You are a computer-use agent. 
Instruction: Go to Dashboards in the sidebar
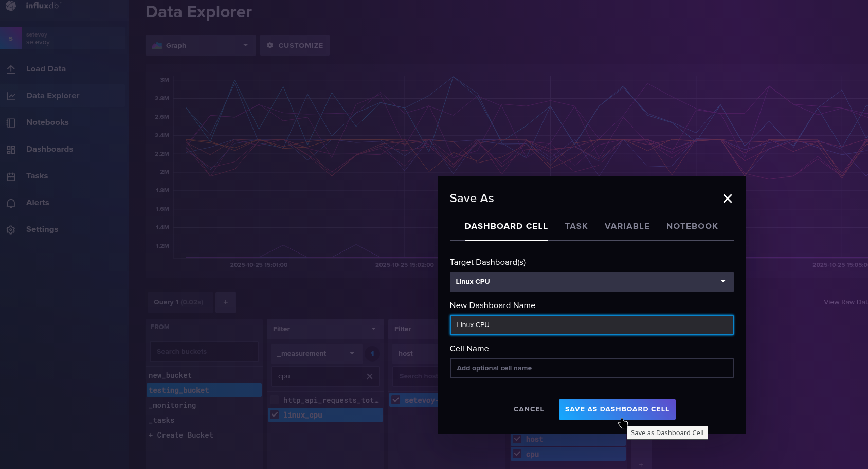point(49,149)
